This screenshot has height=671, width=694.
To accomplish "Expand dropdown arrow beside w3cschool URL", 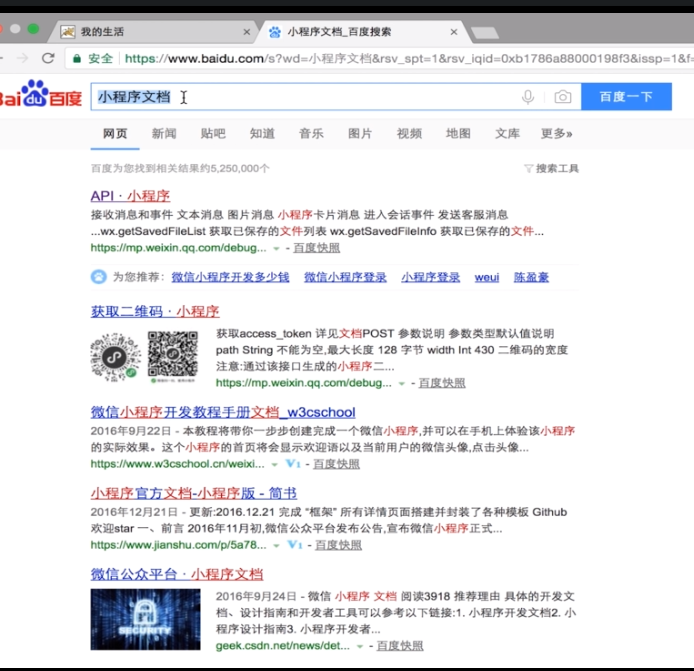I will point(275,465).
